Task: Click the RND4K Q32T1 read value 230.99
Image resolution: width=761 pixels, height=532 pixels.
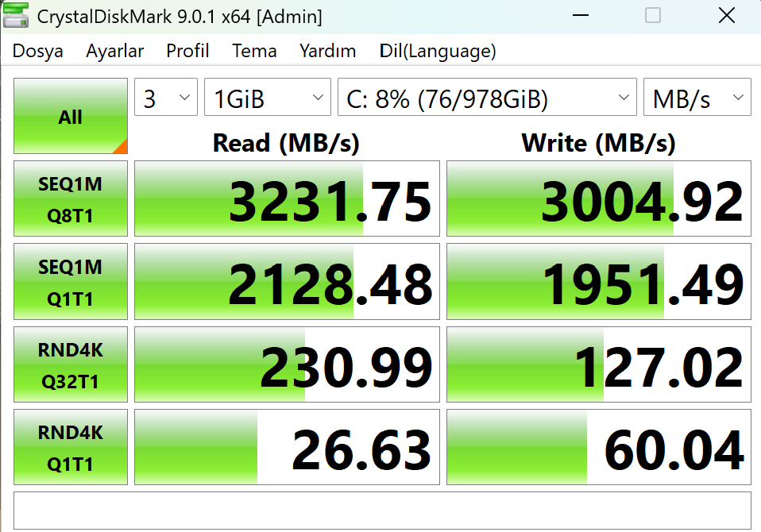Action: pyautogui.click(x=287, y=364)
